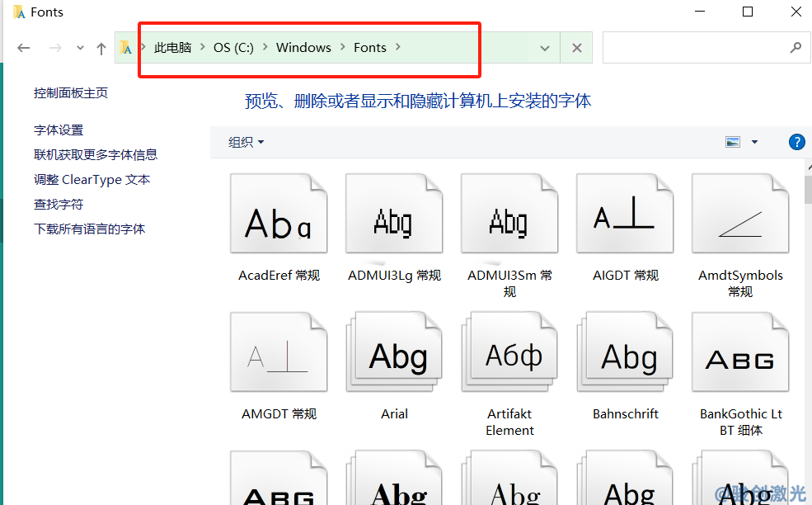Maximize the Fonts window
Screen dimensions: 812x505
point(747,12)
